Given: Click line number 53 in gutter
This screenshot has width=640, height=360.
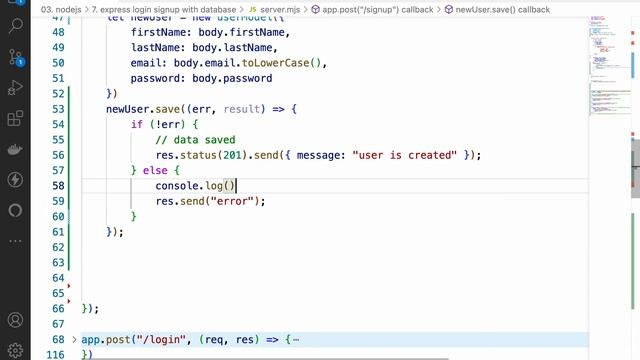Looking at the screenshot, I should point(58,109).
